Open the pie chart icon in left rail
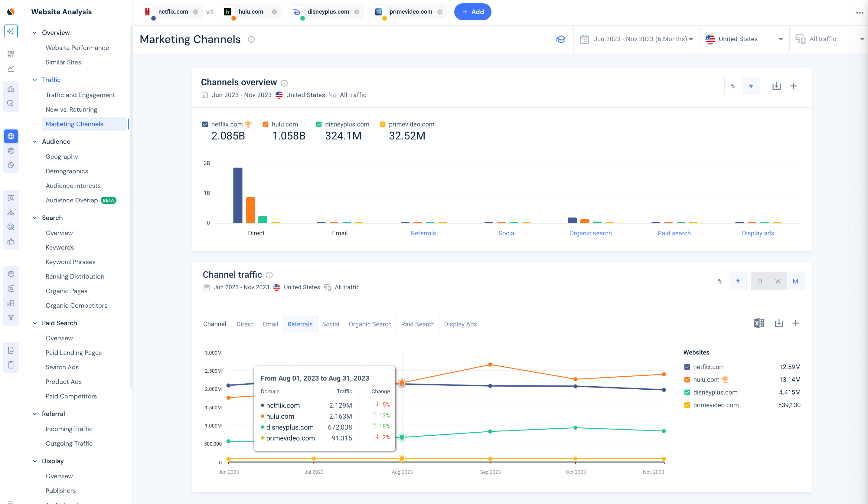 pos(11,165)
